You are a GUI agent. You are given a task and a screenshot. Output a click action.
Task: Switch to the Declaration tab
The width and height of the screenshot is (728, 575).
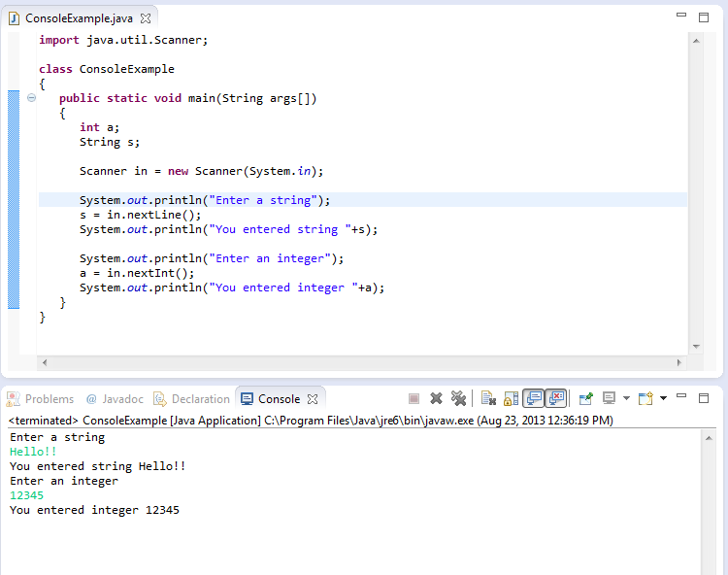pos(192,399)
